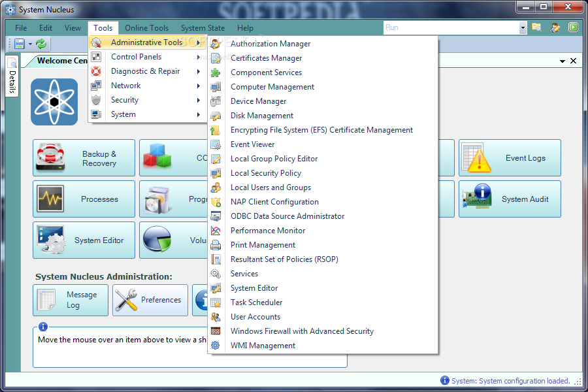Click the Event Viewer icon
Screen dimensions: 588x392
pos(216,144)
